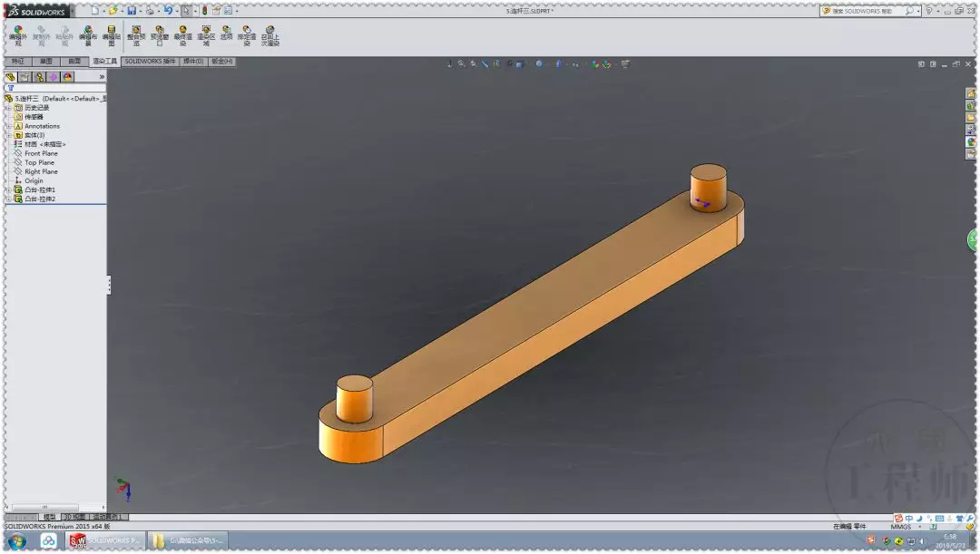Viewport: 980px width, 554px height.
Task: Click Apply Scene icon in heads-up toolbar
Action: point(606,63)
